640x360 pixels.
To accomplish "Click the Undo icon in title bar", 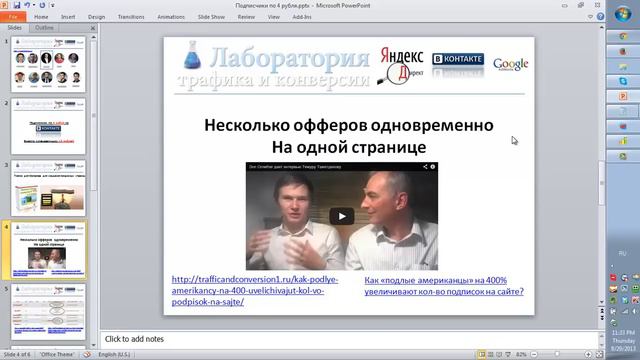I will [x=27, y=5].
